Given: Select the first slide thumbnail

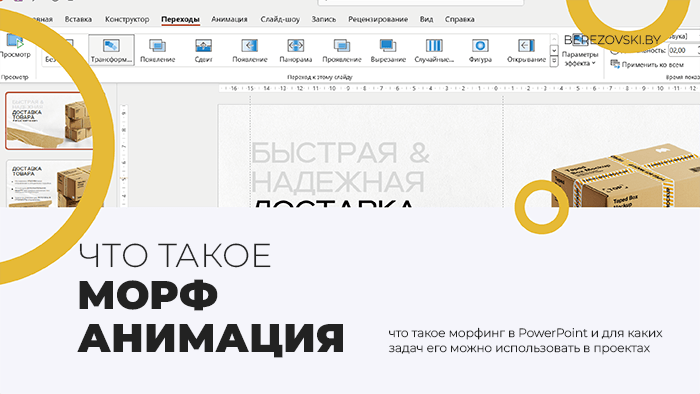Looking at the screenshot, I should tap(49, 120).
